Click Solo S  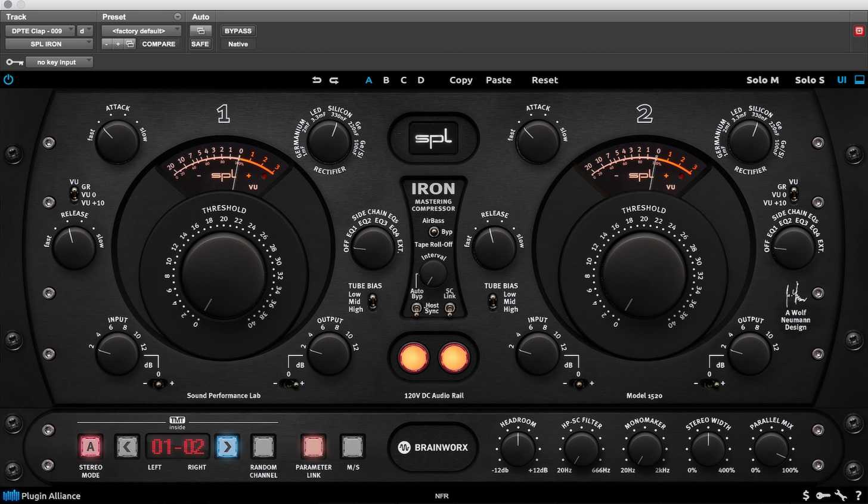(810, 80)
